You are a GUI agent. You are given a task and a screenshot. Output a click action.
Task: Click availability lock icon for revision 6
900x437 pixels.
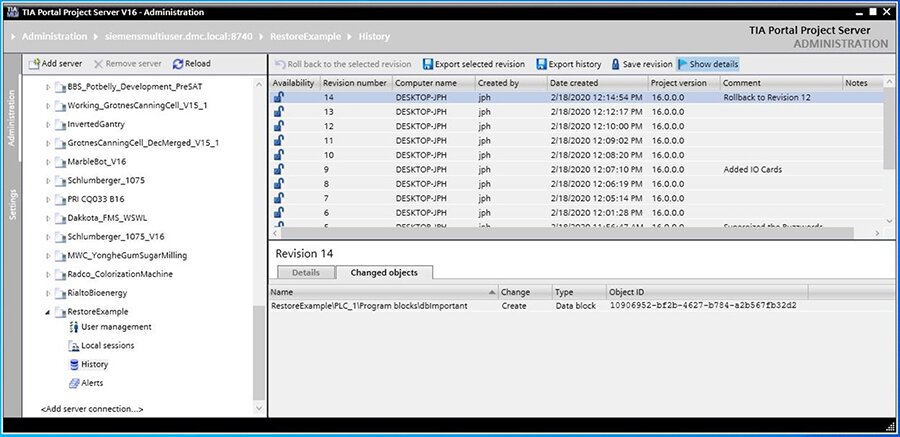click(278, 212)
